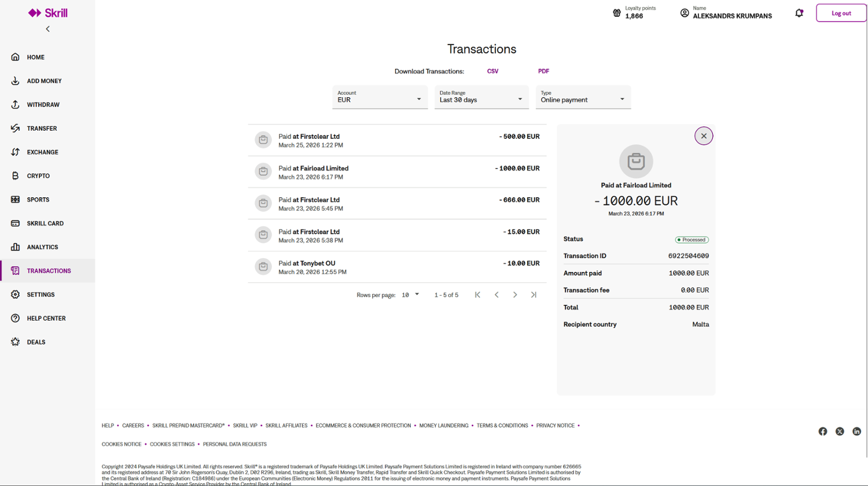Open the notifications bell
868x486 pixels.
[799, 13]
